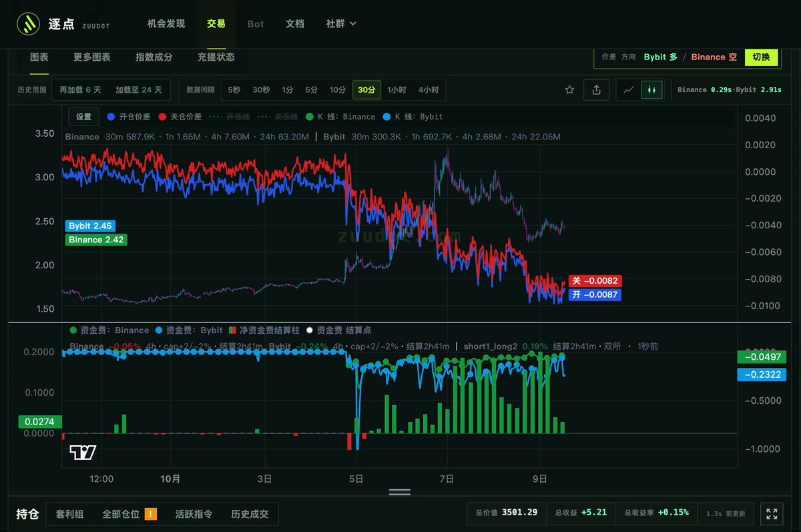Viewport: 801px width, 532px height.
Task: Select the 4小时 data interval
Action: click(x=429, y=89)
